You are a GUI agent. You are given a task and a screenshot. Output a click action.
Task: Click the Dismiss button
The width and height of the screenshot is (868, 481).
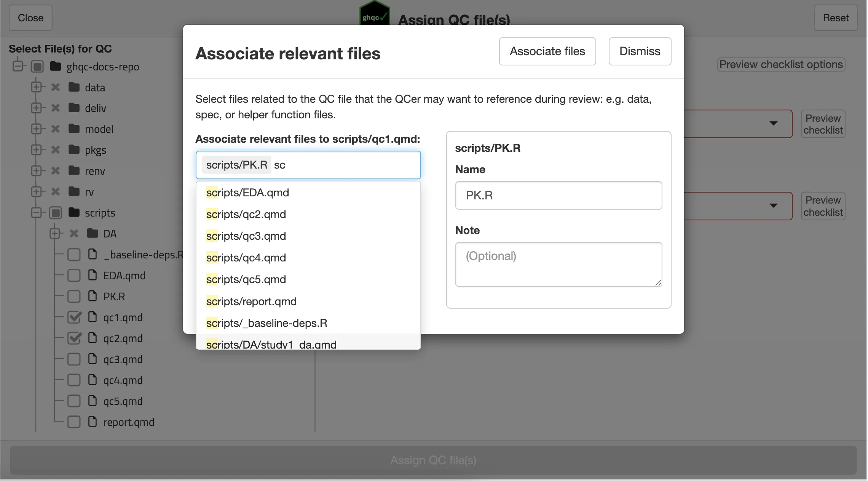640,51
